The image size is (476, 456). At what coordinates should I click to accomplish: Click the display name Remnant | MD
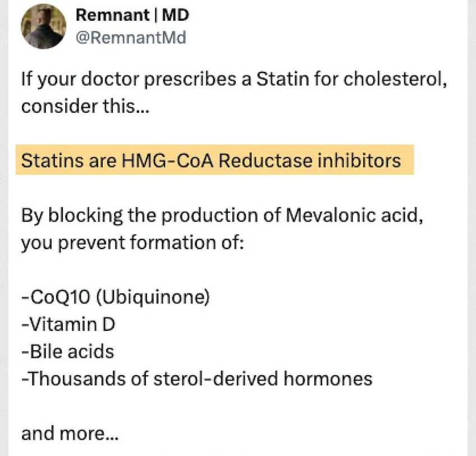click(132, 15)
